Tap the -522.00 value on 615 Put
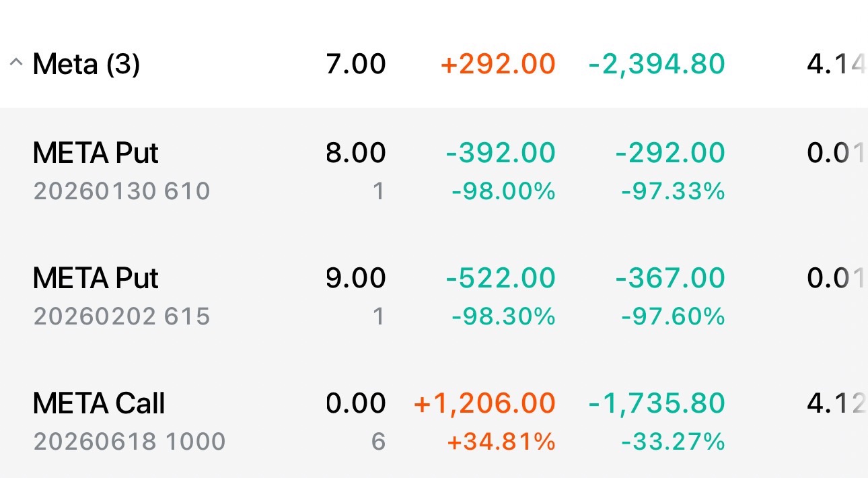 click(501, 278)
